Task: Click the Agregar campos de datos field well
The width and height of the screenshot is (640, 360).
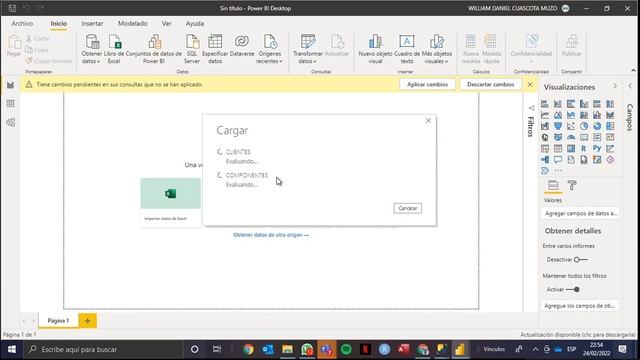Action: click(x=580, y=213)
